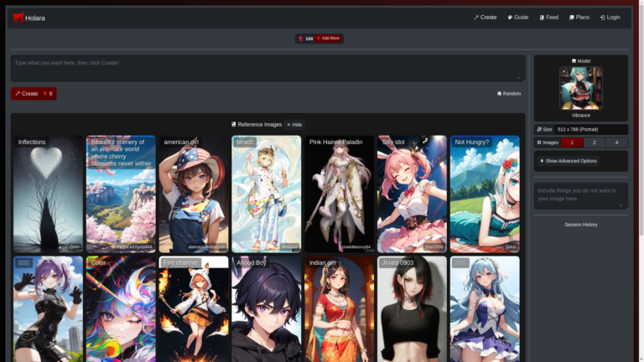Open the Create menu item in the header
644x362 pixels.
click(485, 18)
